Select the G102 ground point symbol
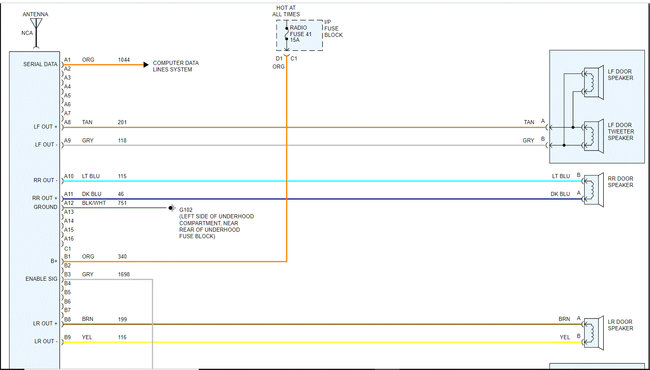The width and height of the screenshot is (650, 370). 172,208
